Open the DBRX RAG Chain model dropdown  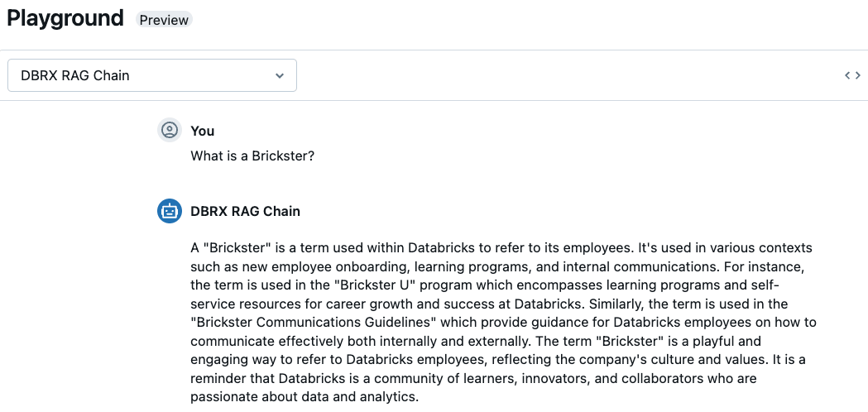[x=151, y=75]
